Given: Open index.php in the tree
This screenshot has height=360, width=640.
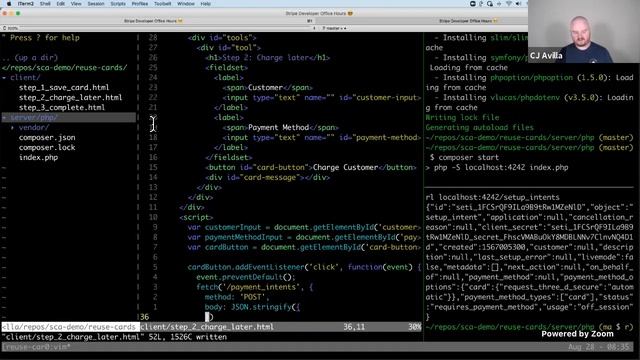Looking at the screenshot, I should [x=38, y=158].
